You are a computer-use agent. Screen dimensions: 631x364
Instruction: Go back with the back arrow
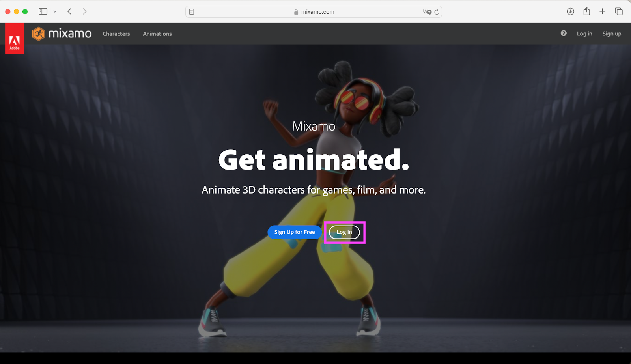pyautogui.click(x=69, y=11)
